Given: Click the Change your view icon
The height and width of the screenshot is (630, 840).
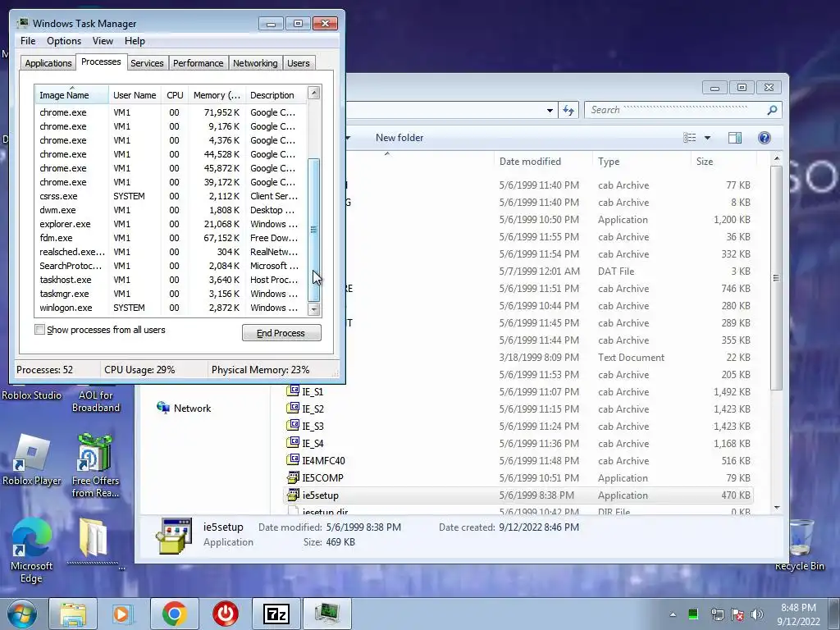Looking at the screenshot, I should tap(689, 138).
